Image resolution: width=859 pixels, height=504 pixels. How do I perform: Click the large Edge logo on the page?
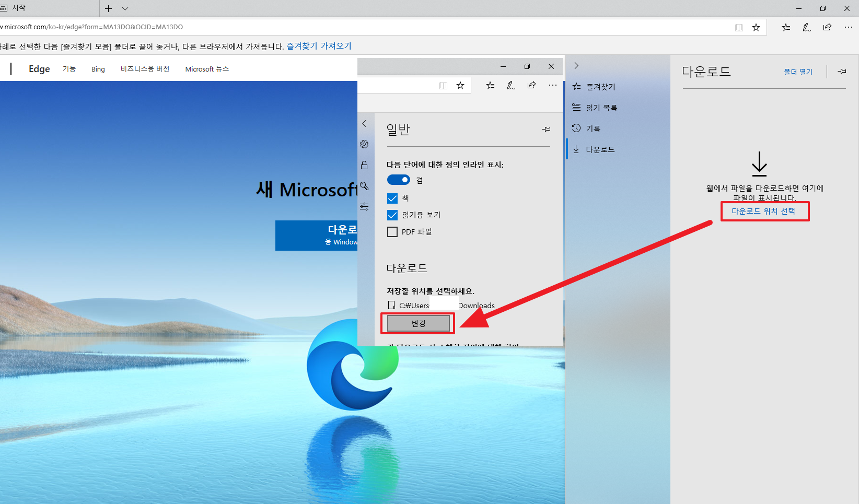[353, 365]
